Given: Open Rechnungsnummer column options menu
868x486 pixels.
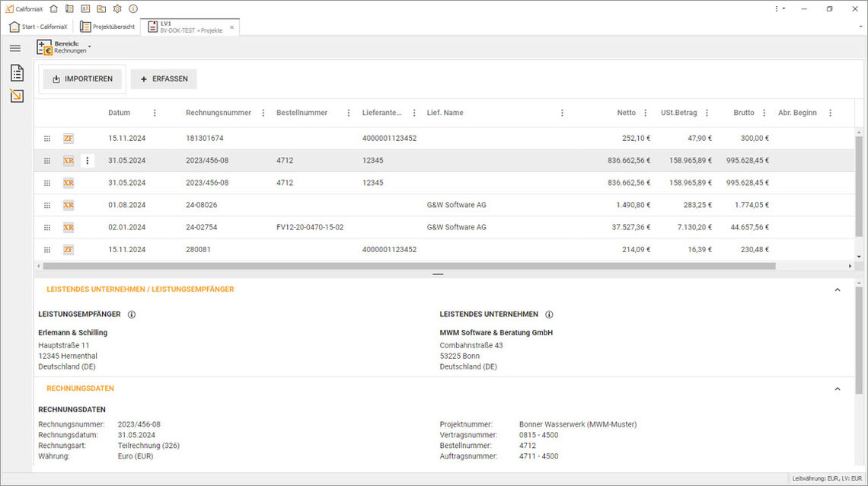Looking at the screenshot, I should click(263, 113).
